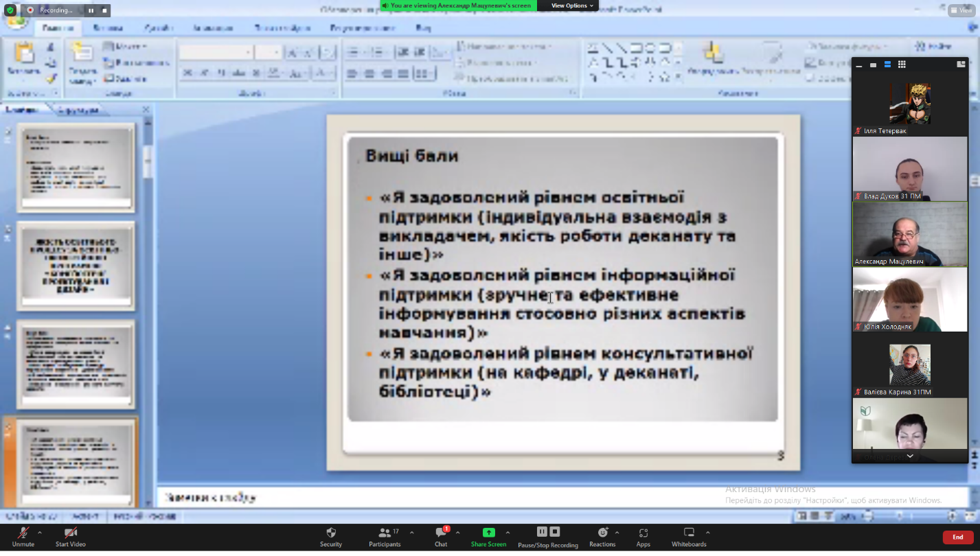980x556 pixels.
Task: Click the Clear Formatting icon
Action: click(x=329, y=53)
